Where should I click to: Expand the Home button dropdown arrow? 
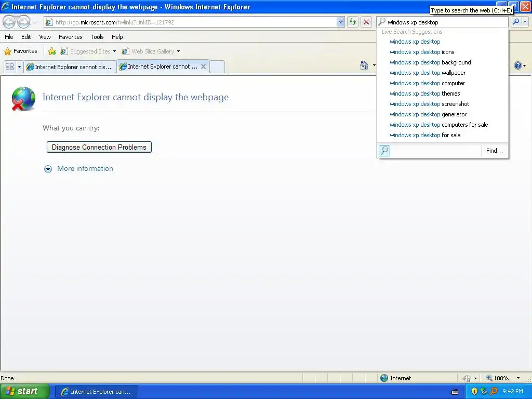(374, 65)
